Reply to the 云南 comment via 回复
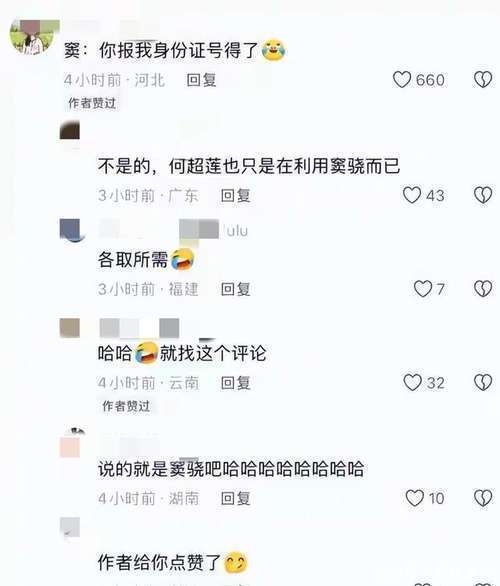 (235, 383)
